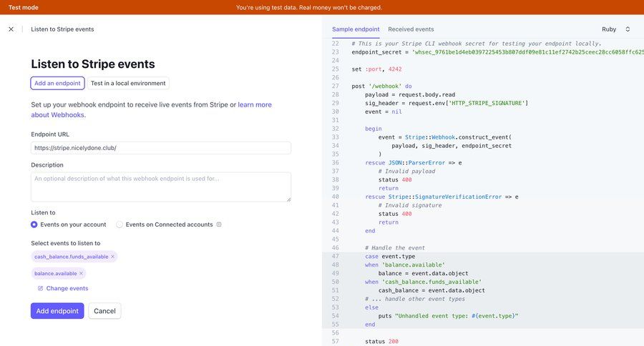Click the Cancel button
Viewport: 644px width, 346px height.
coord(104,311)
